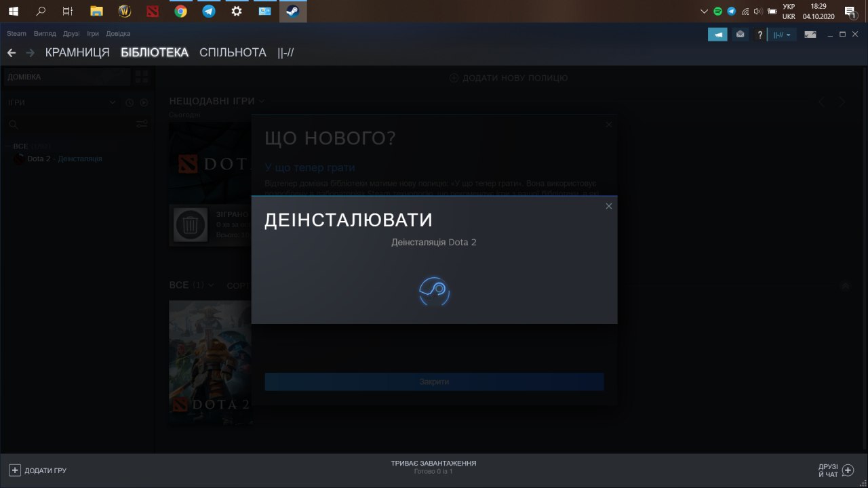Open Windows Task View from the taskbar
The width and height of the screenshot is (868, 488).
pyautogui.click(x=68, y=11)
